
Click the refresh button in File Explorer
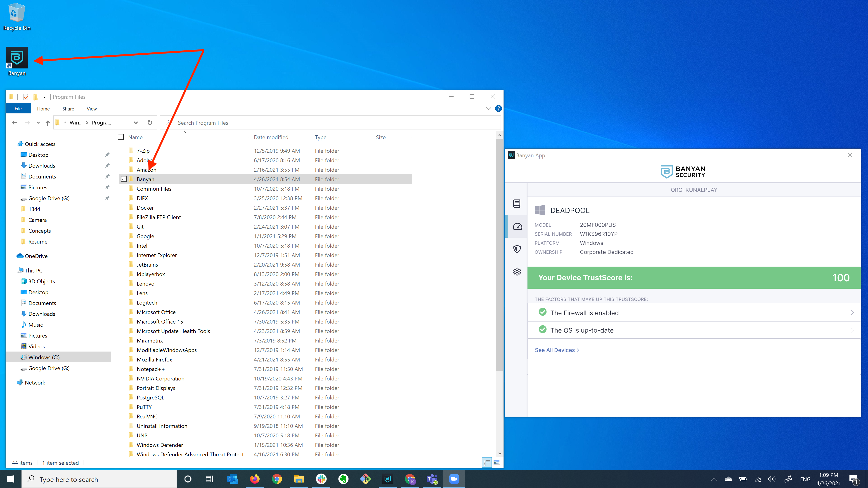150,123
